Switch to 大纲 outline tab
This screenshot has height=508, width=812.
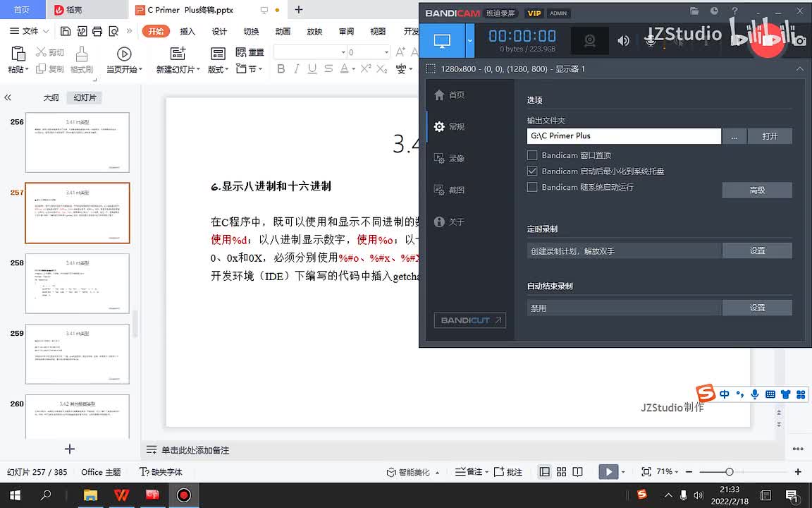[x=51, y=97]
